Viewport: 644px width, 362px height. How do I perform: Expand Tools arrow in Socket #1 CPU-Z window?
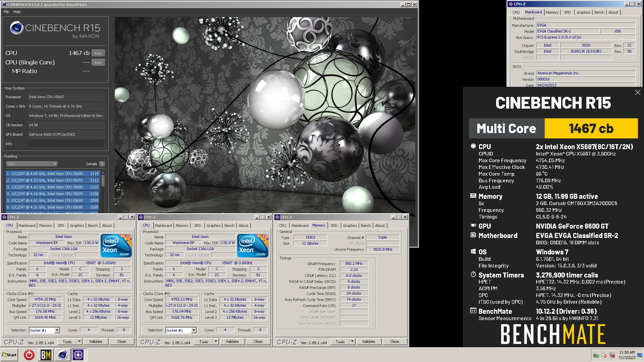79,342
